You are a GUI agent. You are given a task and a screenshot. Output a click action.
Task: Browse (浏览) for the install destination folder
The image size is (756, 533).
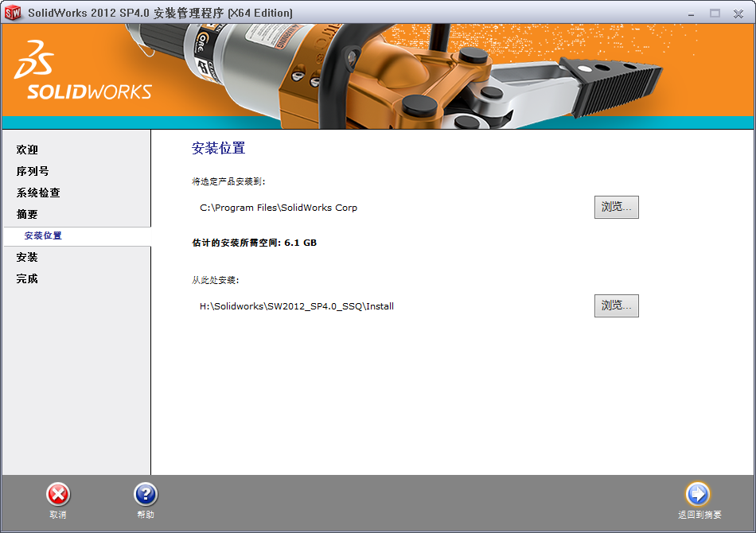point(616,207)
